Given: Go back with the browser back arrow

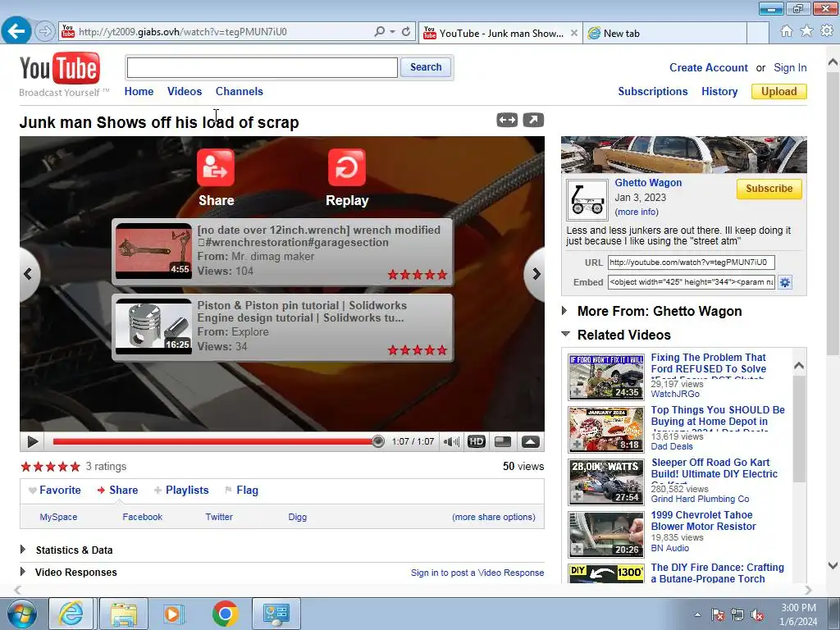Looking at the screenshot, I should 16,31.
